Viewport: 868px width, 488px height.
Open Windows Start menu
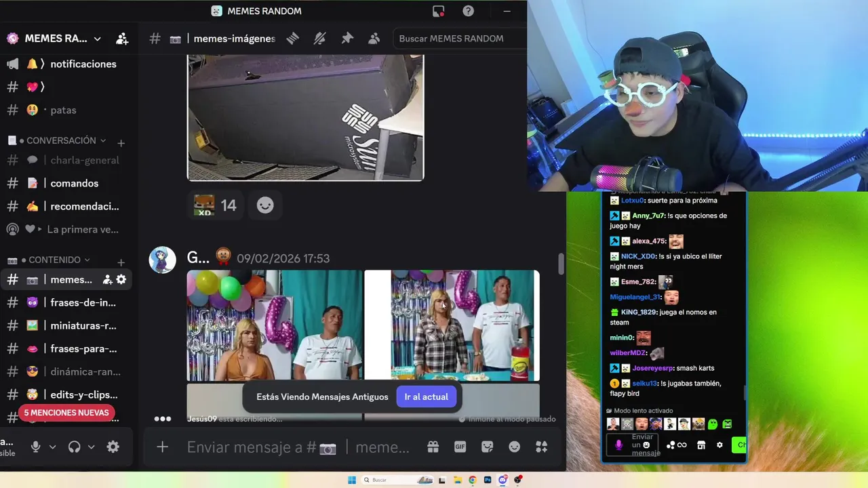coord(352,480)
